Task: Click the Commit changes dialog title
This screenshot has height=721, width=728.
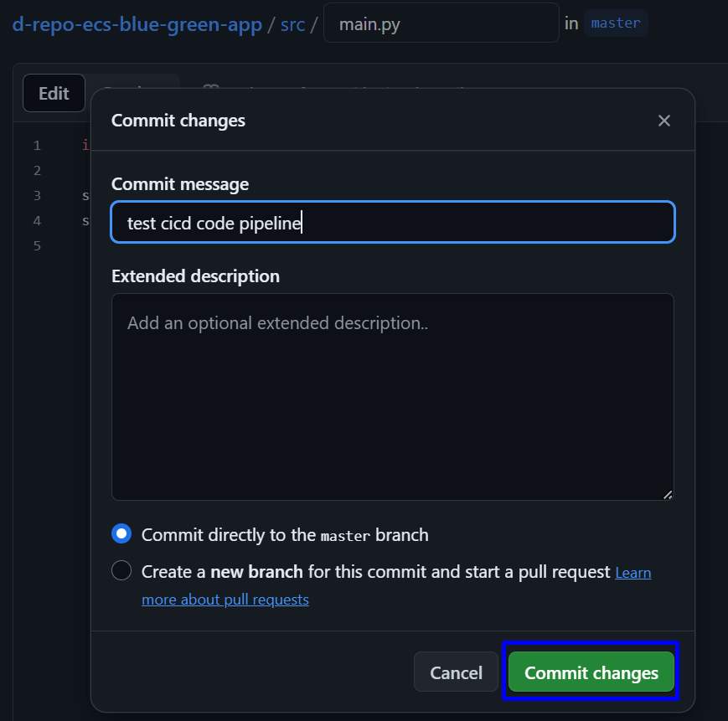Action: (178, 121)
